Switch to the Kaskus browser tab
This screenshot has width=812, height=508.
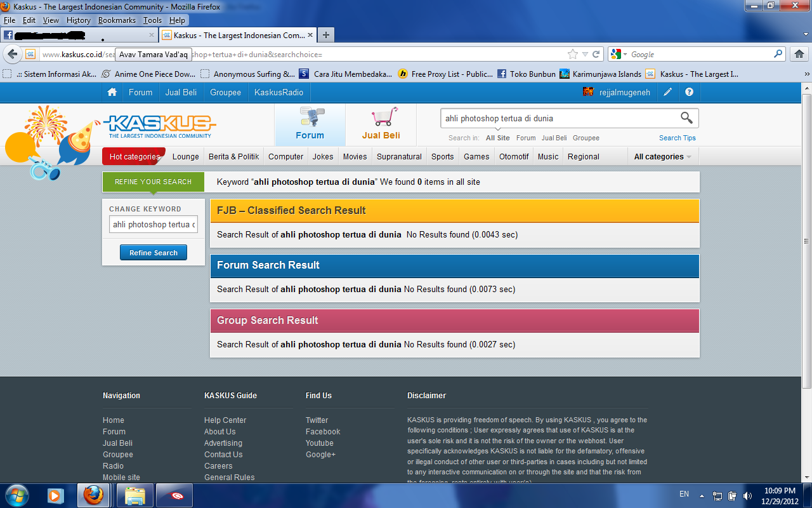click(237, 36)
